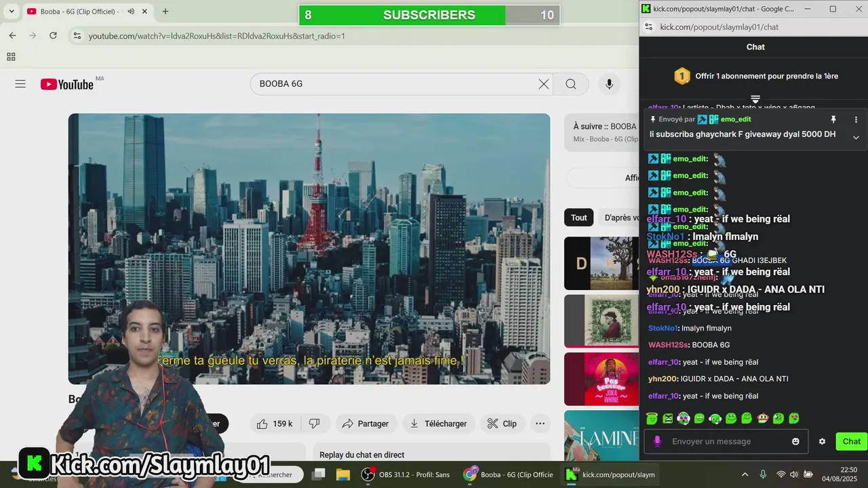Open Wi-Fi network tray icon
Viewport: 868px width, 488px height.
(781, 474)
